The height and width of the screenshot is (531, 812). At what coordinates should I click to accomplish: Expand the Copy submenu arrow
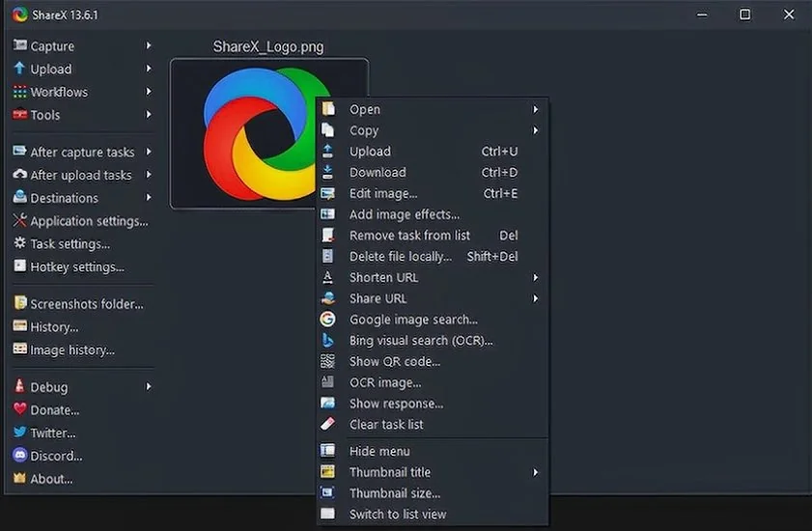tap(536, 130)
